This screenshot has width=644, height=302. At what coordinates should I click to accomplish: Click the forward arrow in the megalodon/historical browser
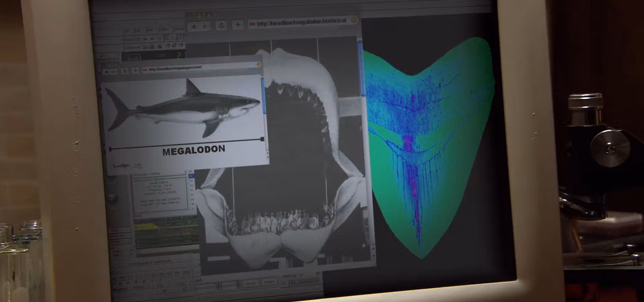click(205, 26)
